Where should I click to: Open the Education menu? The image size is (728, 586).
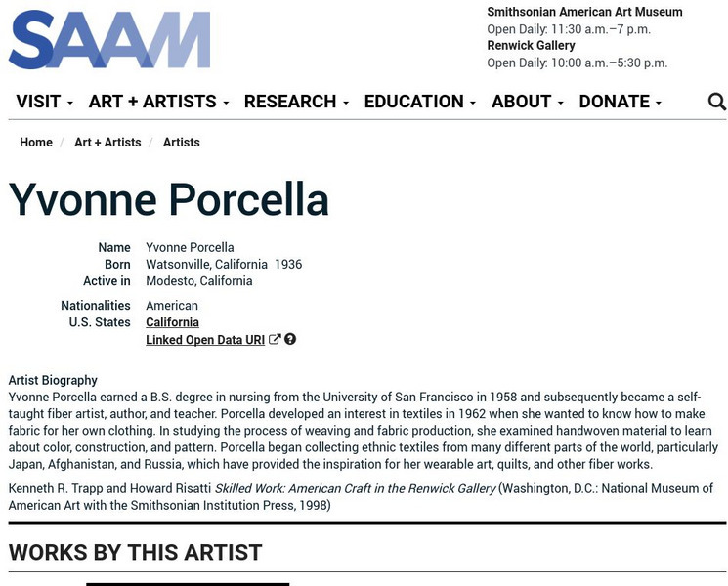419,102
